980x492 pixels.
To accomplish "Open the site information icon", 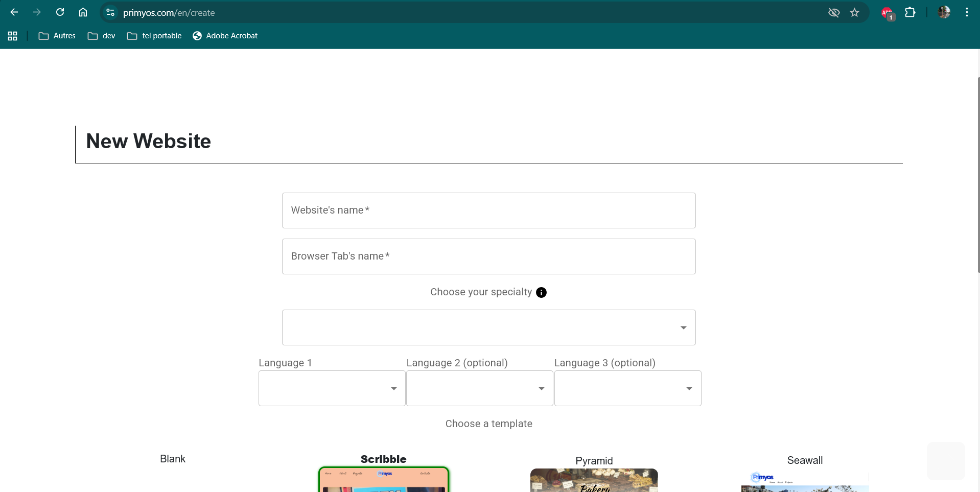I will [x=110, y=13].
